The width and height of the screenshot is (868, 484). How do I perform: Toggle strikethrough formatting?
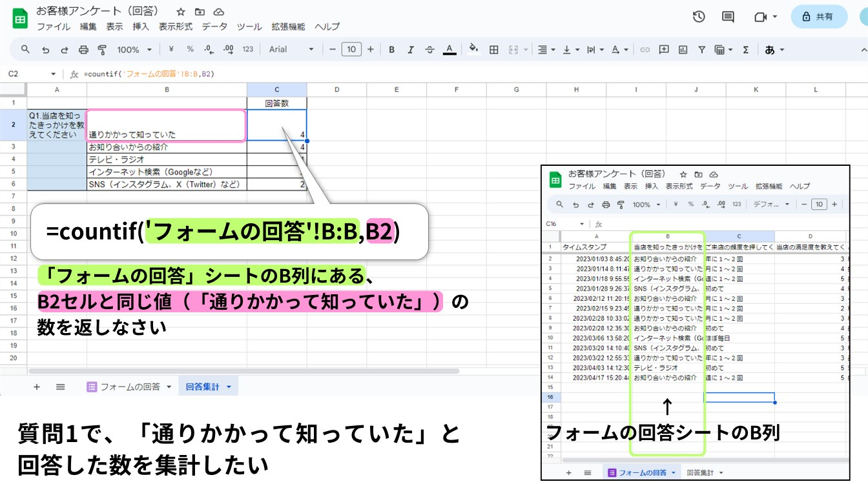(x=429, y=50)
